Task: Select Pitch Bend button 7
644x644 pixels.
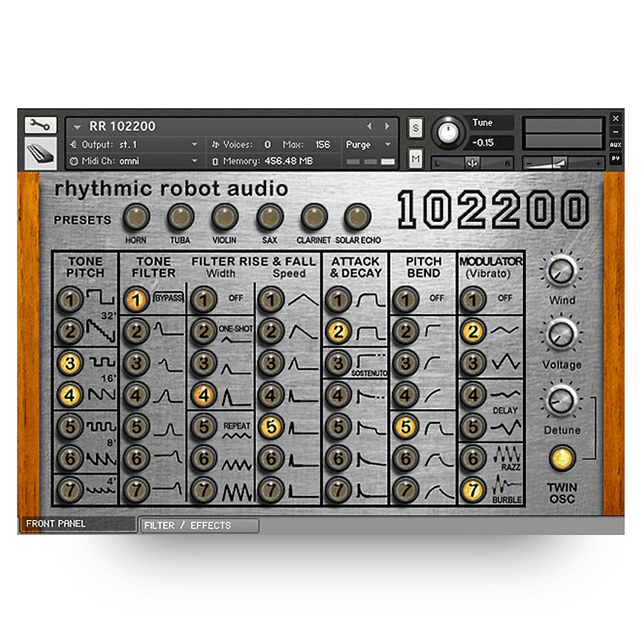Action: click(x=406, y=489)
